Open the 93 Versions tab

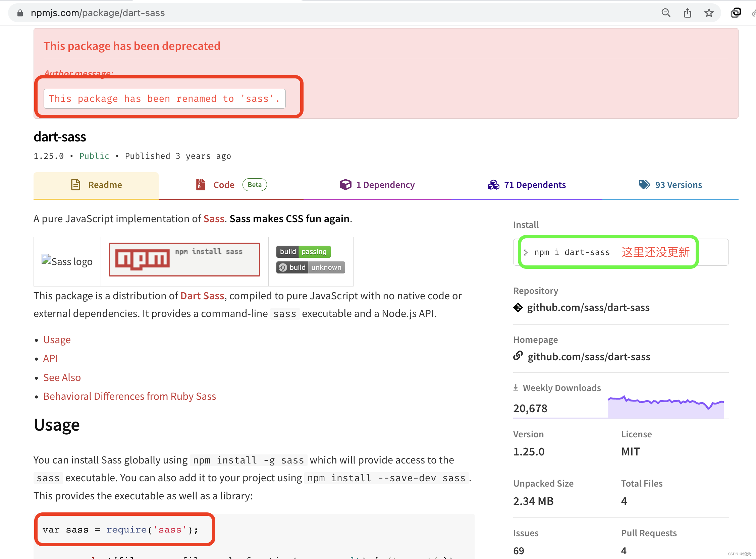(x=670, y=185)
